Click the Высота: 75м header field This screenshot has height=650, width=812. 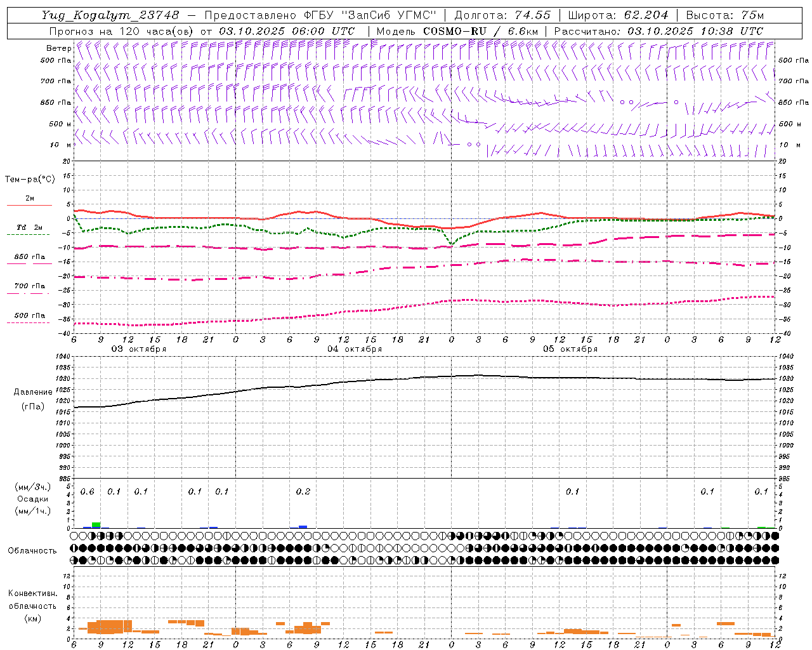coord(725,15)
